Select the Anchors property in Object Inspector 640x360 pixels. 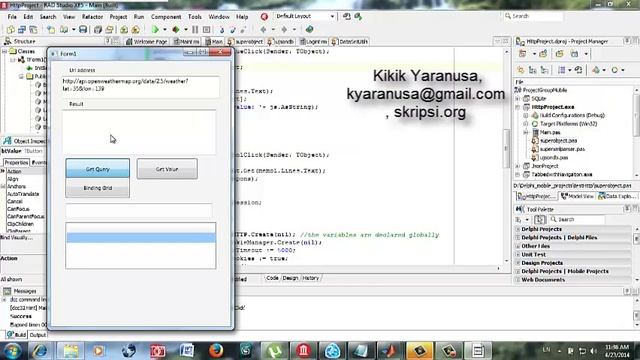[16, 187]
